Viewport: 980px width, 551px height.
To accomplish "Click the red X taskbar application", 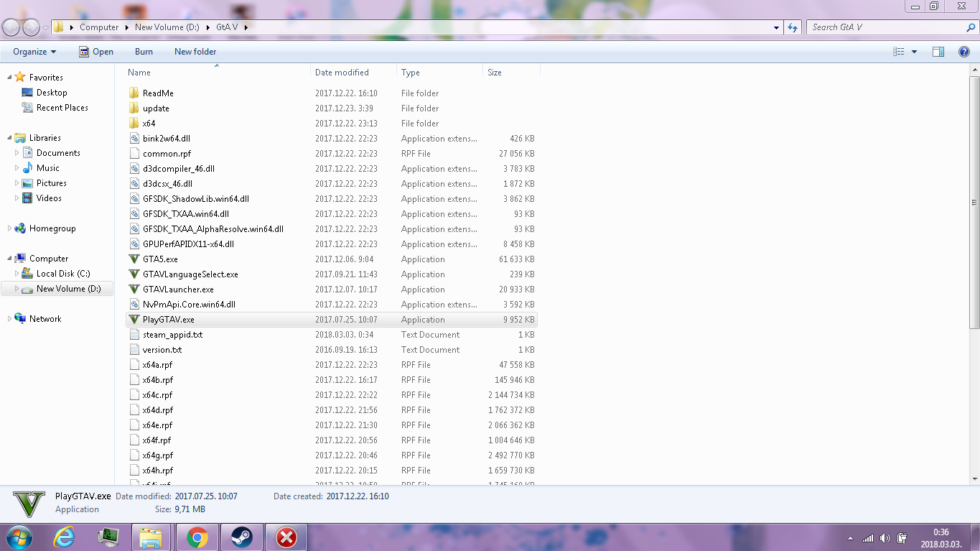I will pos(286,537).
